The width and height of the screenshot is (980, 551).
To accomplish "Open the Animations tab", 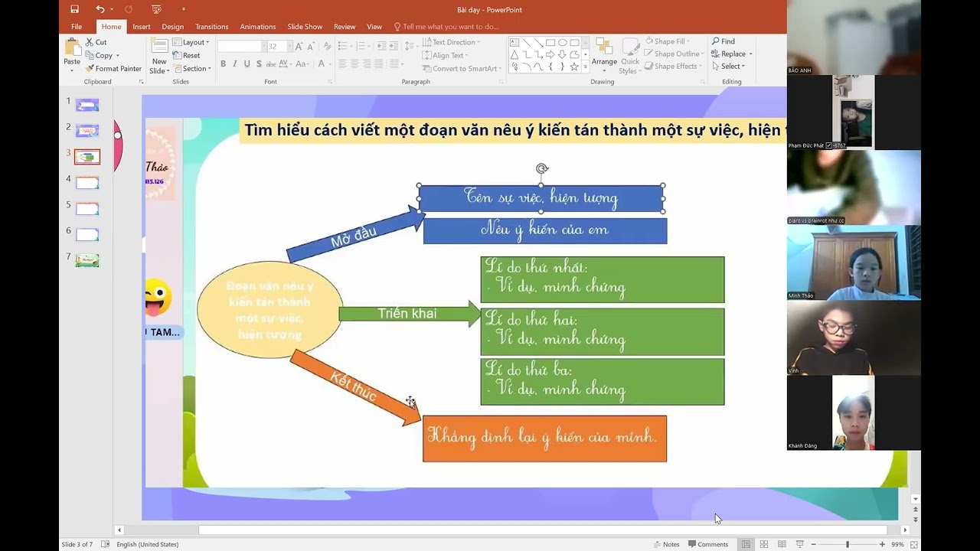I will pyautogui.click(x=257, y=26).
